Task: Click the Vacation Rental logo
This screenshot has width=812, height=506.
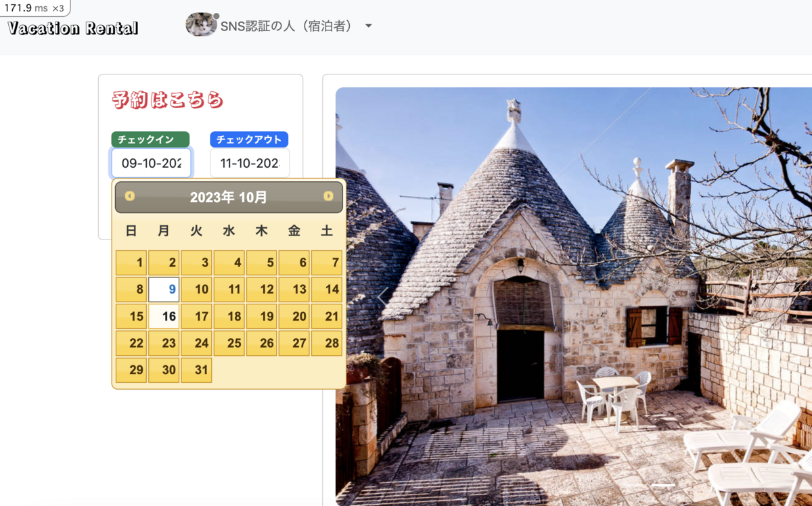Action: click(x=73, y=28)
